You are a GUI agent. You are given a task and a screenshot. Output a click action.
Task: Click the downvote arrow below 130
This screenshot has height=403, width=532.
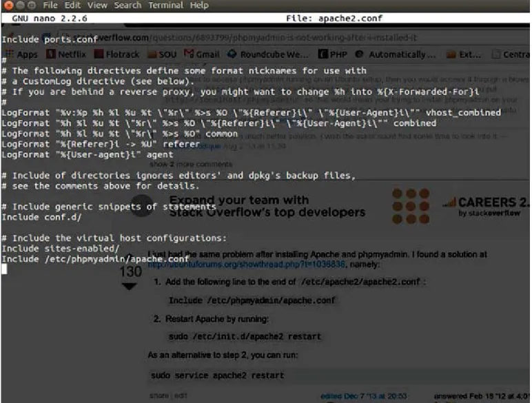click(x=130, y=287)
